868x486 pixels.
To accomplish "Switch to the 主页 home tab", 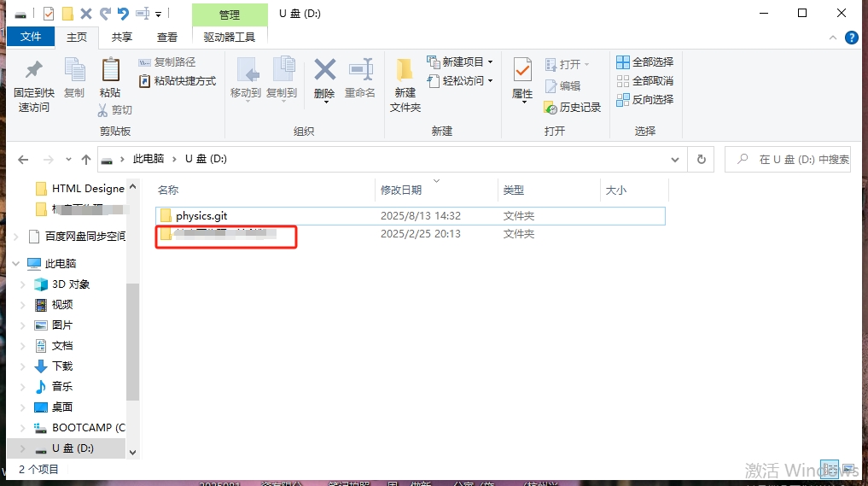I will [77, 37].
